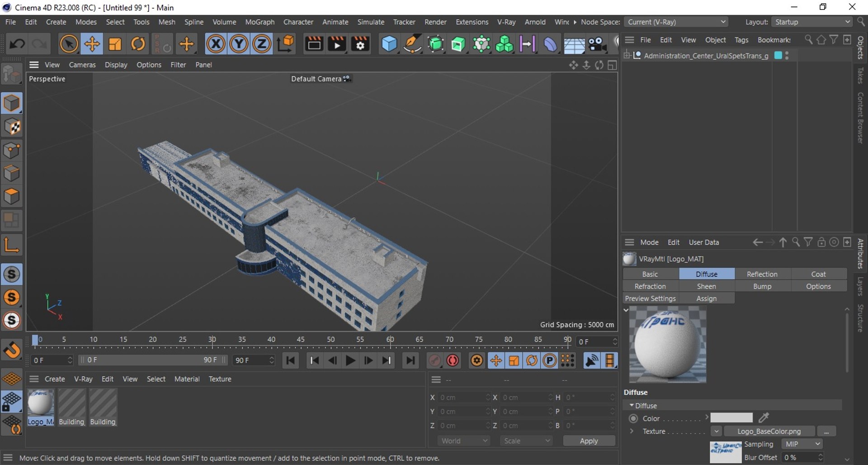Click Render View clapperboard icon

314,44
